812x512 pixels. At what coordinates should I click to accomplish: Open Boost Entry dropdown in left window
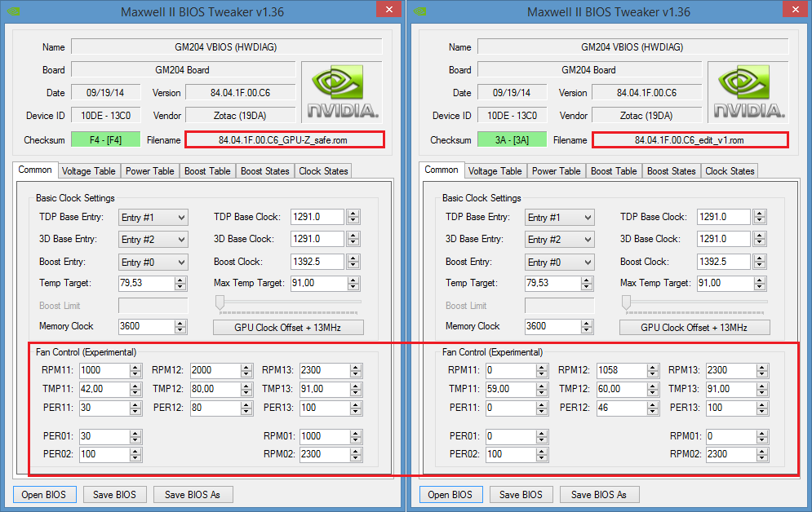tap(153, 263)
